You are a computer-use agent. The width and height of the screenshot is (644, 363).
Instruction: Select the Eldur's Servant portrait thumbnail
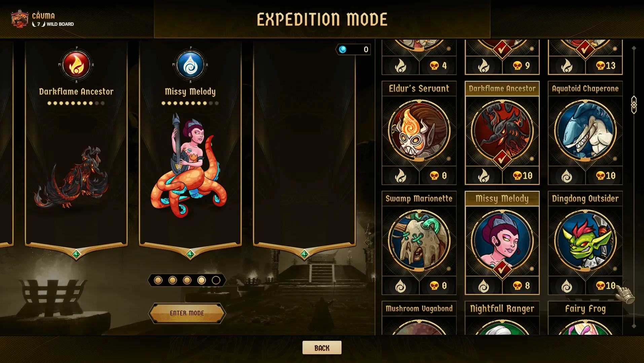419,131
